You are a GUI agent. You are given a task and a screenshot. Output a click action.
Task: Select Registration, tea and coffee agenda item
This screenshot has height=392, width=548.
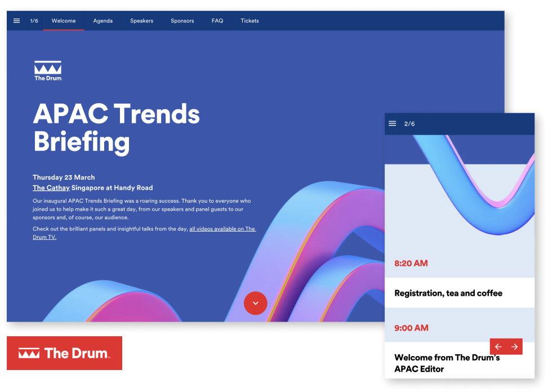[x=448, y=293]
